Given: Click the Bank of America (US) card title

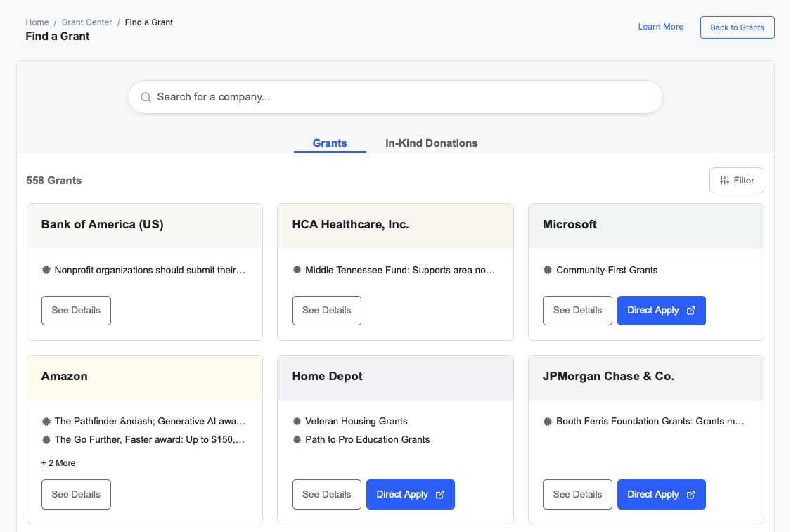Looking at the screenshot, I should 103,224.
